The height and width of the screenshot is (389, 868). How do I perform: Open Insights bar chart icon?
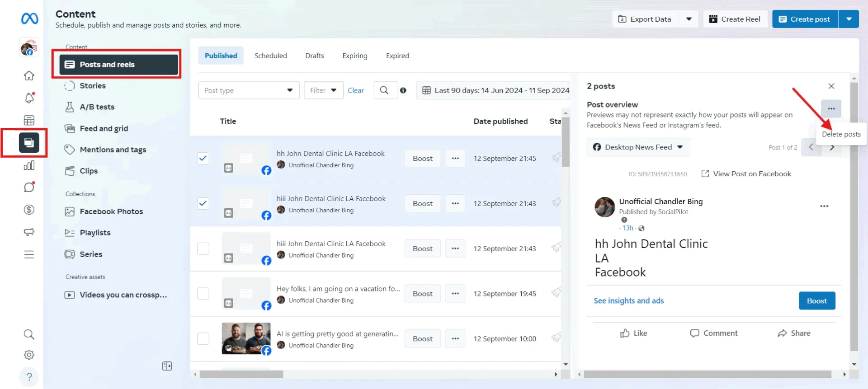click(29, 165)
